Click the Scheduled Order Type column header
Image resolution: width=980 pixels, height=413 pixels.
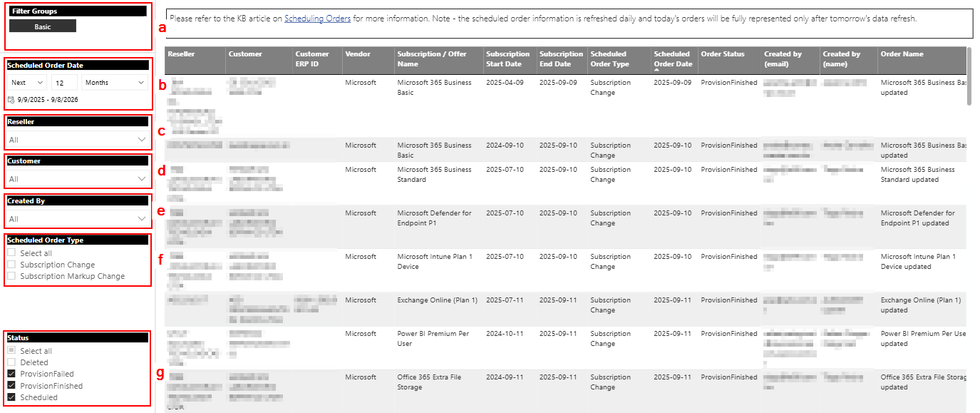coord(619,61)
